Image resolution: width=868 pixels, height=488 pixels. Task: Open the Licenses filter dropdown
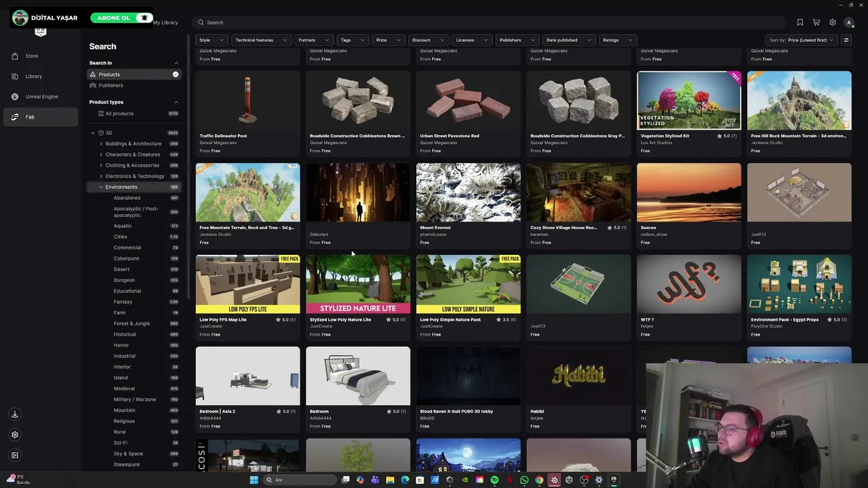coord(471,40)
